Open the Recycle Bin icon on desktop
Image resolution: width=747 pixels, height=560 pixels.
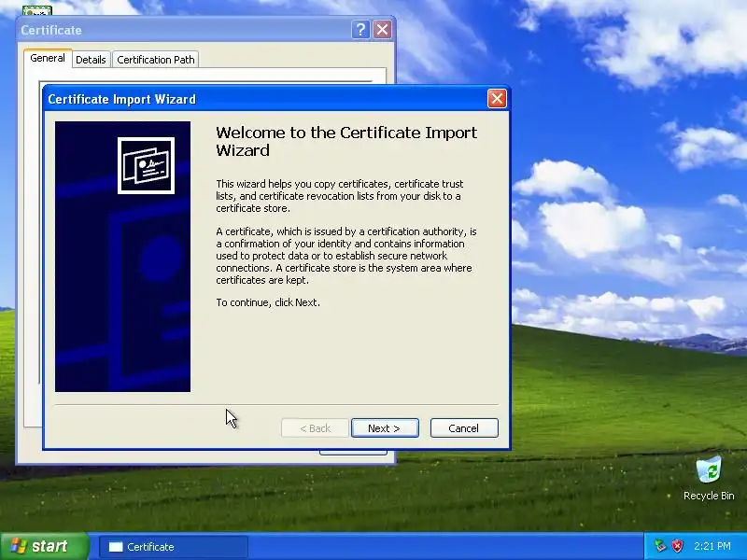click(x=709, y=478)
